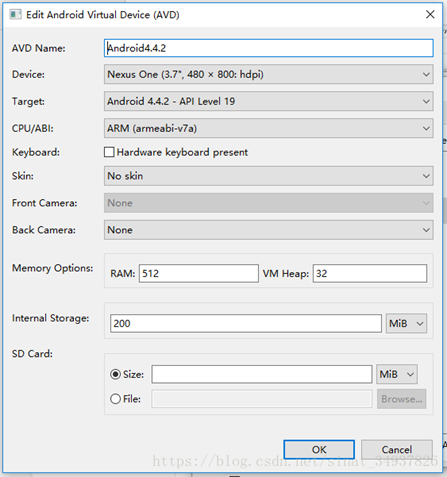The width and height of the screenshot is (447, 477).
Task: Click the empty SD Card Size field
Action: pyautogui.click(x=262, y=374)
